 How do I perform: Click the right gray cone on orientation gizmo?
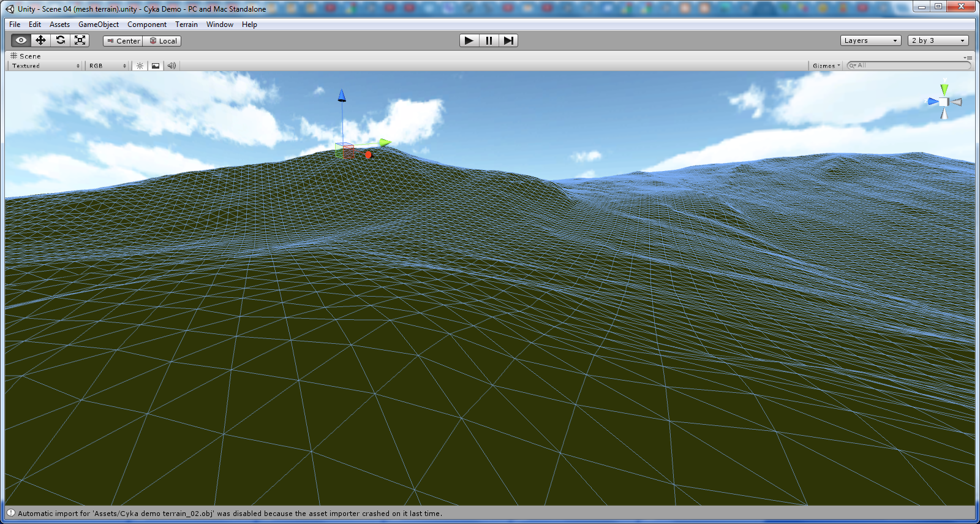[x=957, y=102]
